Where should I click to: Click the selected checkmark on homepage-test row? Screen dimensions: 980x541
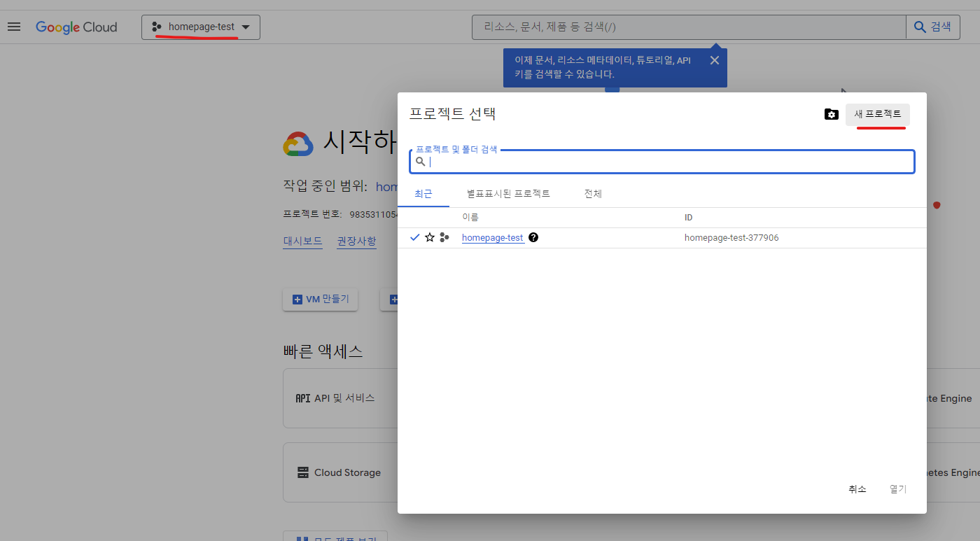(x=414, y=237)
